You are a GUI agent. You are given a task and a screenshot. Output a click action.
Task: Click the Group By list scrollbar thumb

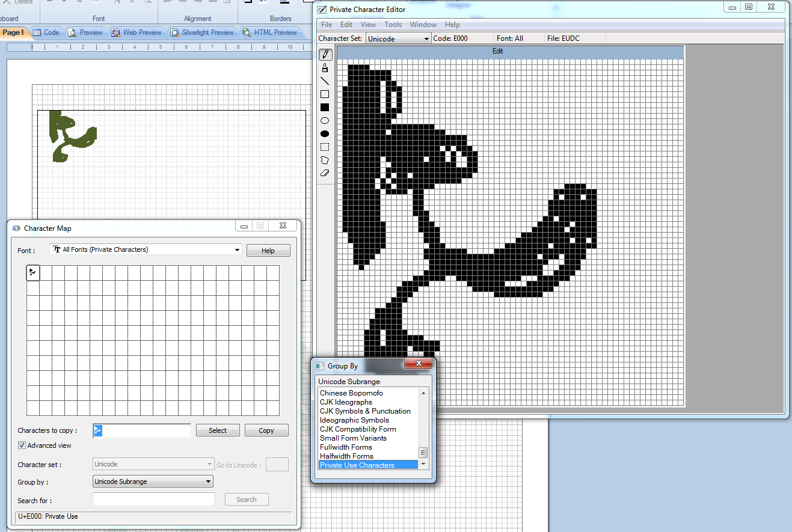pos(423,453)
